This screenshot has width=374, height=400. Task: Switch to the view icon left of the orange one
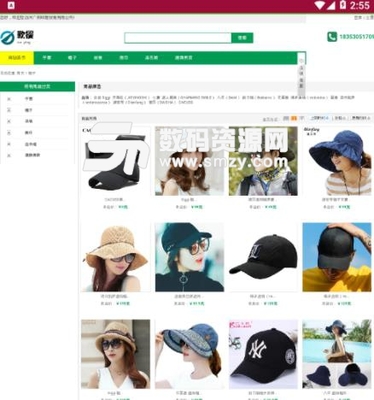[x=286, y=118]
